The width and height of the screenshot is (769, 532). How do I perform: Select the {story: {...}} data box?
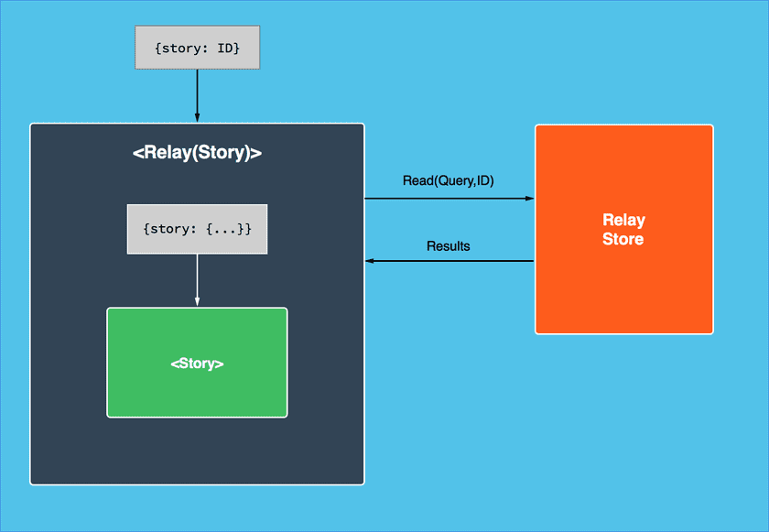pyautogui.click(x=197, y=228)
